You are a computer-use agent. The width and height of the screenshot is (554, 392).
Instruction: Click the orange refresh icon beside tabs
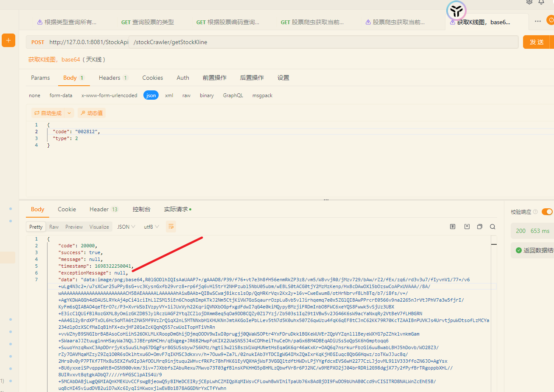pyautogui.click(x=551, y=20)
